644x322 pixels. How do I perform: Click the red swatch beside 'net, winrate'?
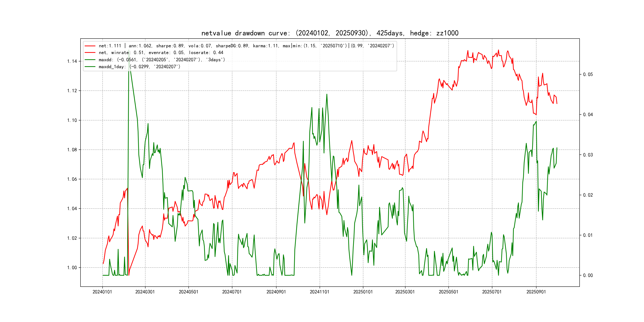click(x=90, y=53)
